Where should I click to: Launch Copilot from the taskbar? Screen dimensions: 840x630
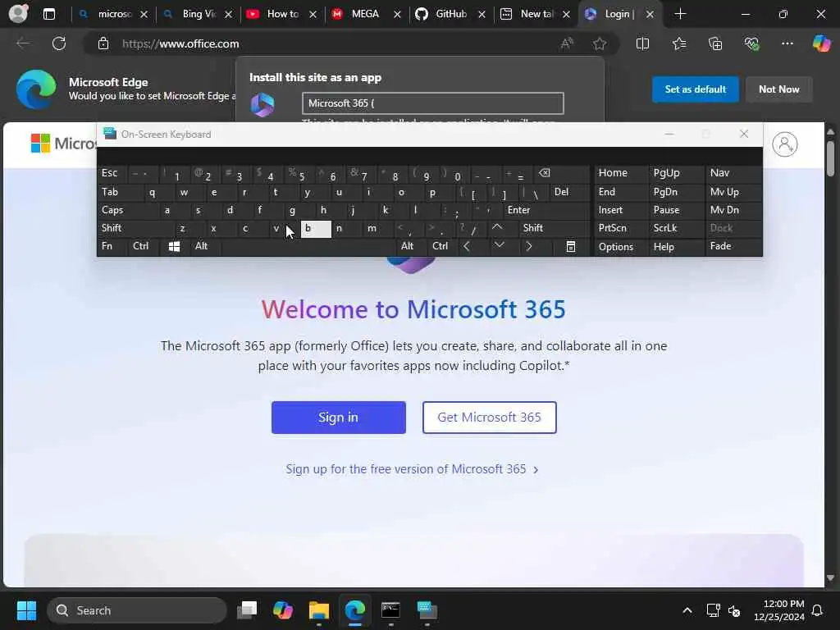(x=283, y=610)
